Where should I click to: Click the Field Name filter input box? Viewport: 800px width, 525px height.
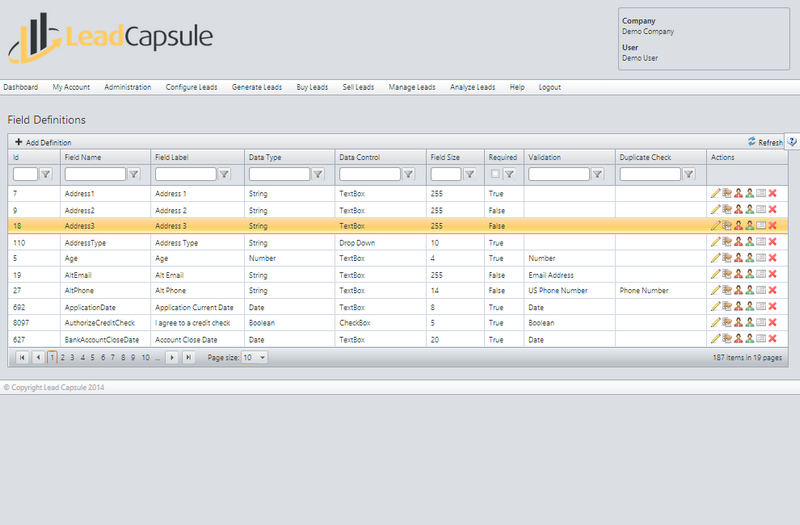pos(95,174)
